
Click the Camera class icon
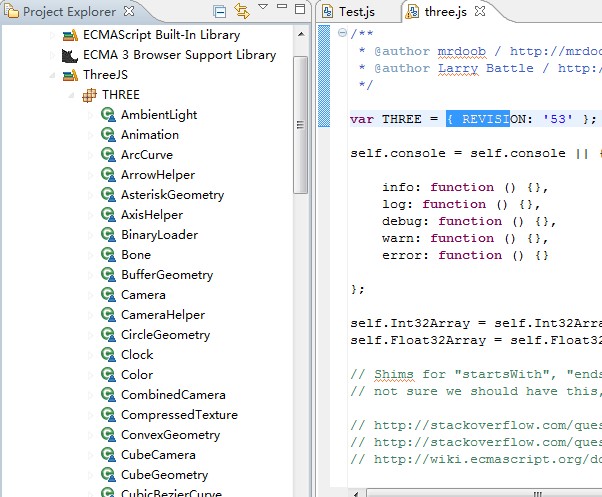108,295
